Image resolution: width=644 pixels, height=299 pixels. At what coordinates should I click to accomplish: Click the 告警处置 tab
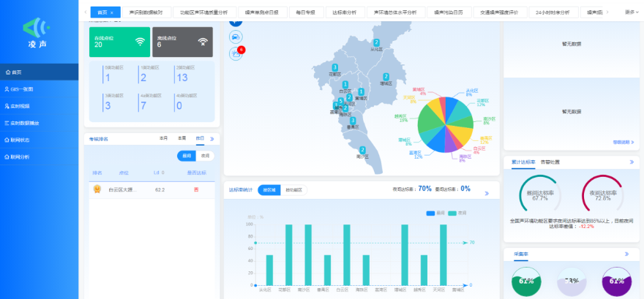(550, 162)
